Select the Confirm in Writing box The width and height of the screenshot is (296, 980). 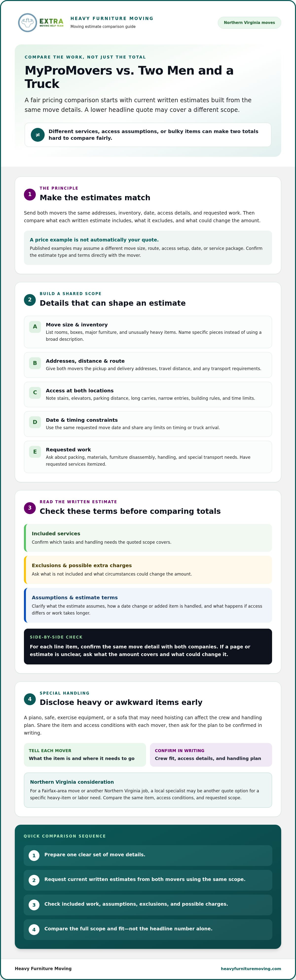coord(211,754)
